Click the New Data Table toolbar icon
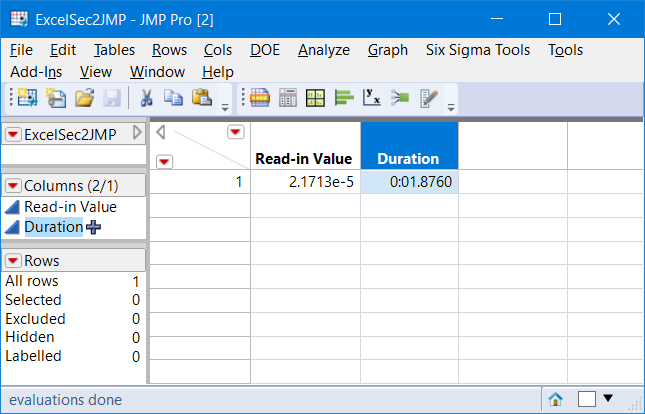The height and width of the screenshot is (414, 645). [27, 98]
